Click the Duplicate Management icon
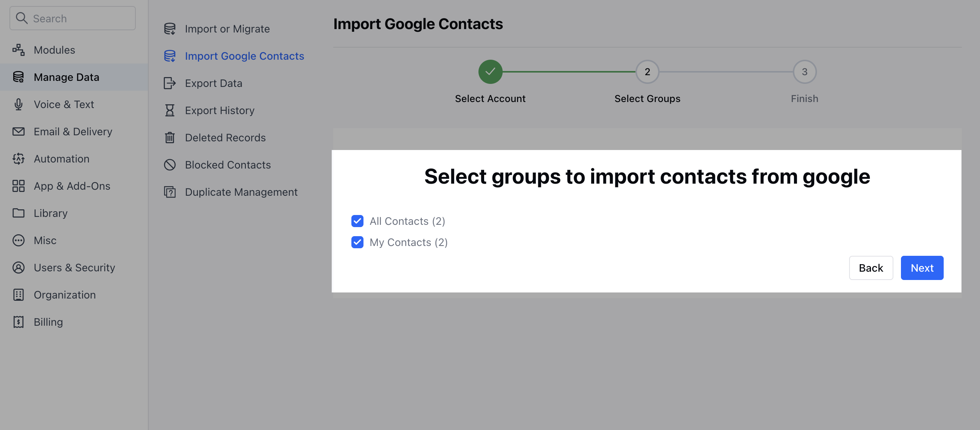This screenshot has height=430, width=980. tap(169, 192)
